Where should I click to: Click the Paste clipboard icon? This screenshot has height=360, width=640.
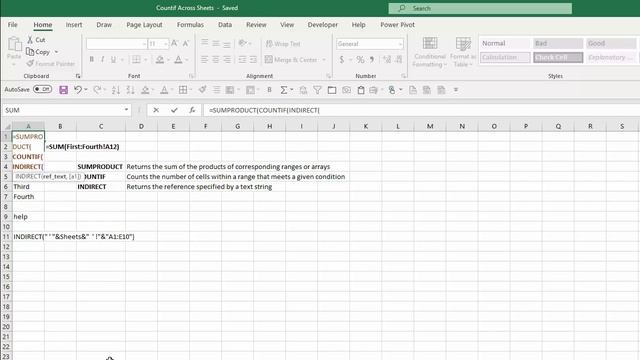14,44
